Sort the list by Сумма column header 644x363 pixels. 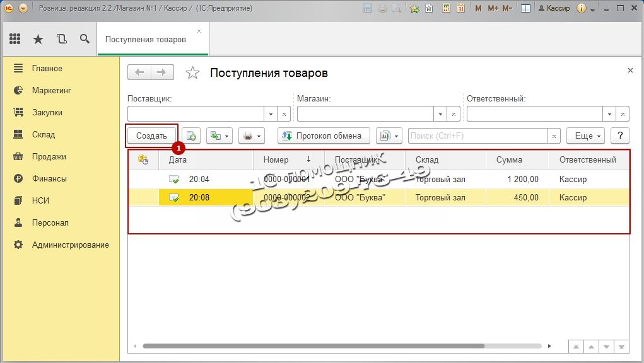[509, 159]
